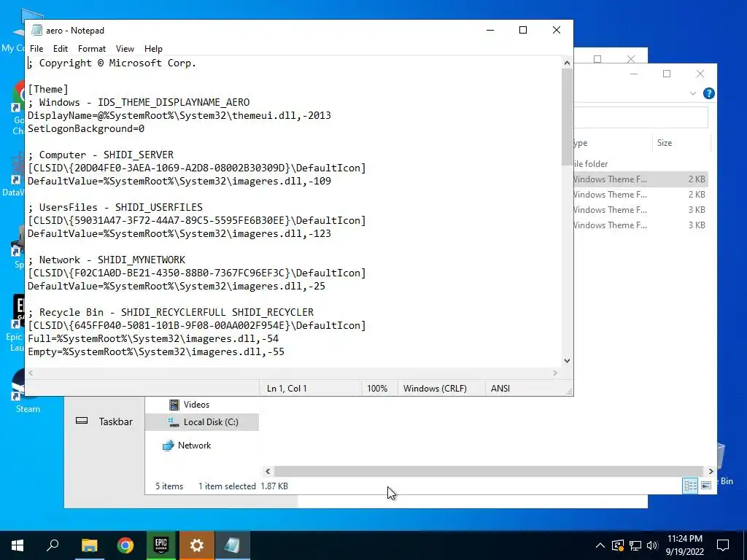Click the Computer - SHIDI_SERVER comment line
This screenshot has height=560, width=747.
[x=101, y=155]
